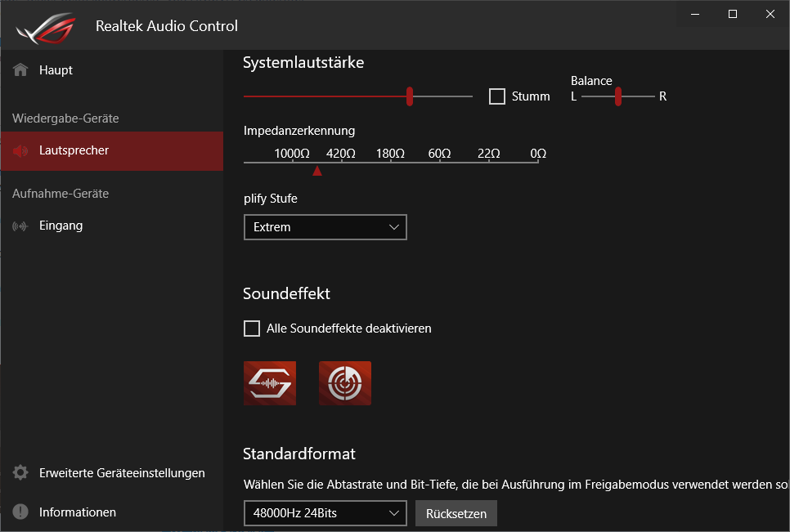Tick the Stumm mute checkbox

pos(497,96)
